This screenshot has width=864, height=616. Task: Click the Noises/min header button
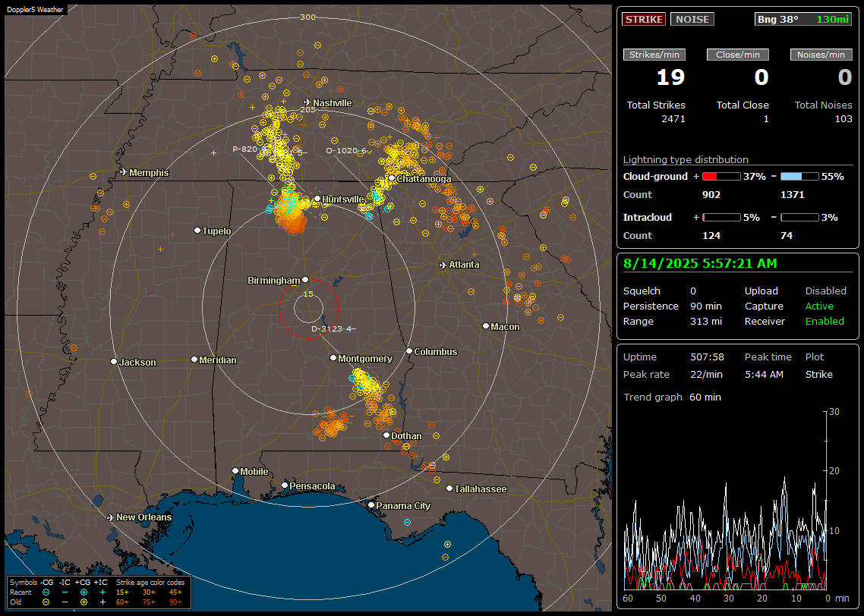click(x=821, y=55)
